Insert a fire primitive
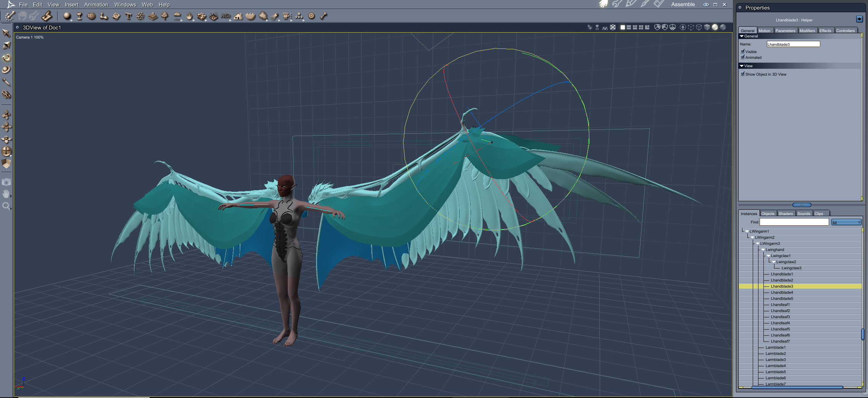The width and height of the screenshot is (868, 398). click(x=189, y=16)
